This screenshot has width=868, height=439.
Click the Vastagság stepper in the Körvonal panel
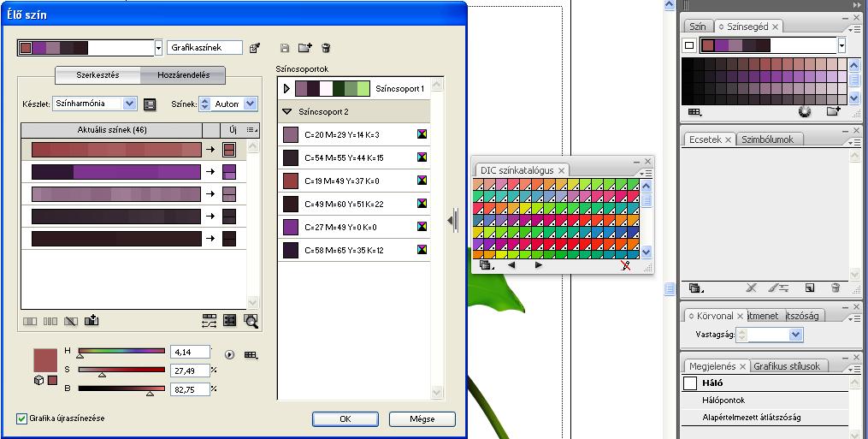coord(741,335)
